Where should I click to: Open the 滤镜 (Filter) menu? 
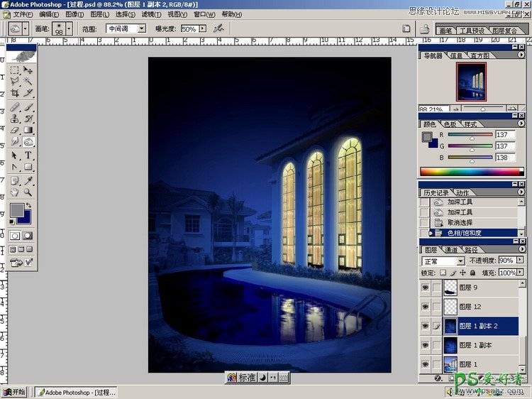click(150, 14)
